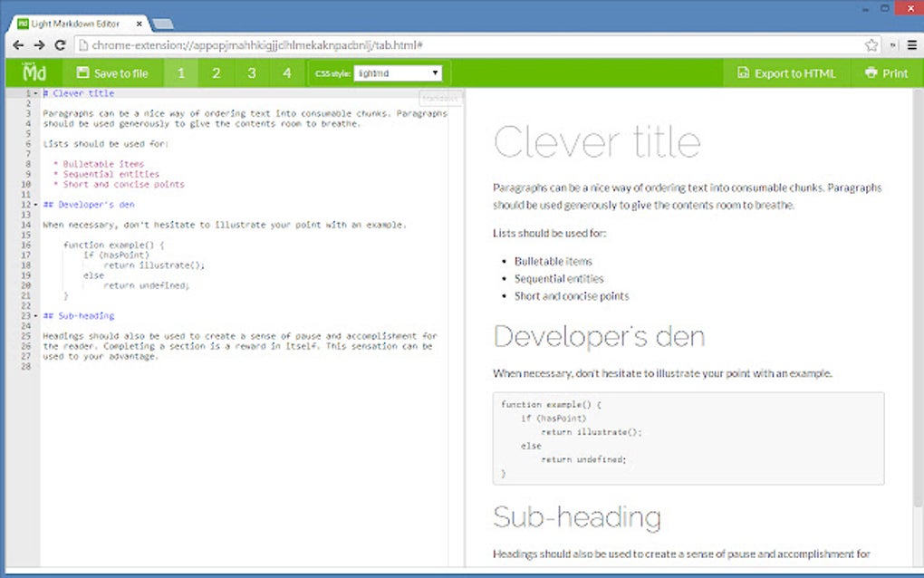Viewport: 924px width, 578px height.
Task: Reload the page with the refresh icon
Action: tap(60, 43)
